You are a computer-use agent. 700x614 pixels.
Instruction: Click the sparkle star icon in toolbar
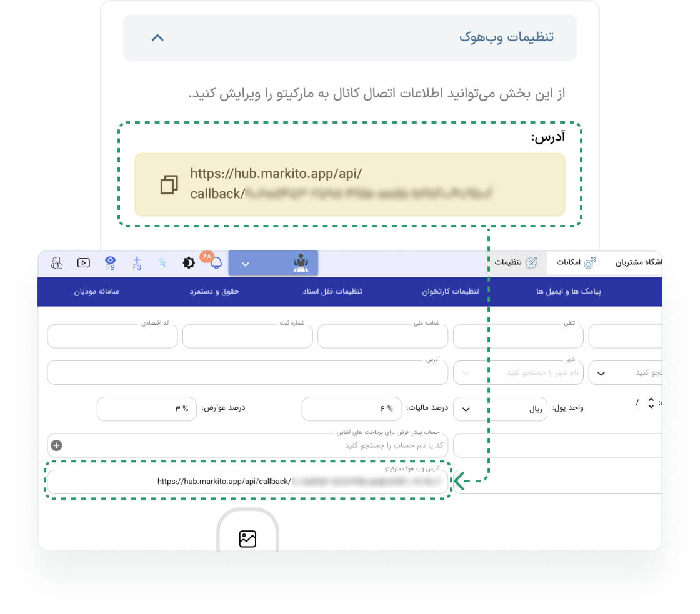162,263
